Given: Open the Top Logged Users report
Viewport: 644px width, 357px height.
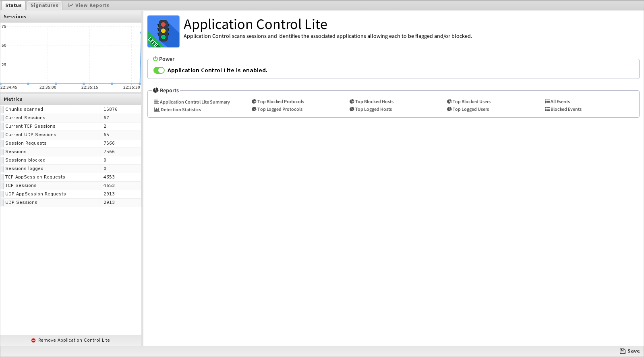Looking at the screenshot, I should pos(468,109).
